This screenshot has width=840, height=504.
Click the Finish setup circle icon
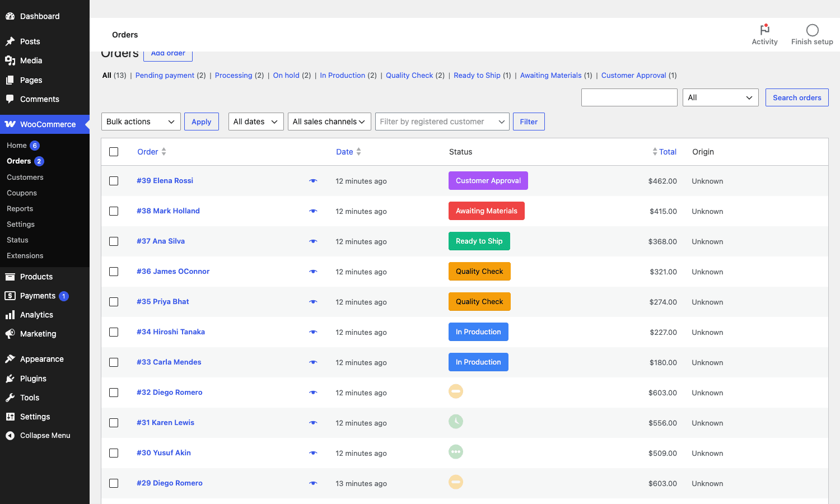[x=812, y=30]
